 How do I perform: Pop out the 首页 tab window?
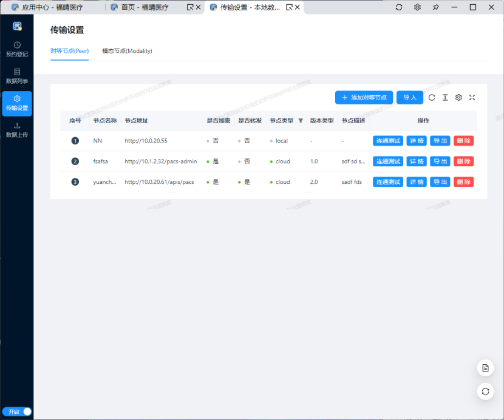[189, 7]
